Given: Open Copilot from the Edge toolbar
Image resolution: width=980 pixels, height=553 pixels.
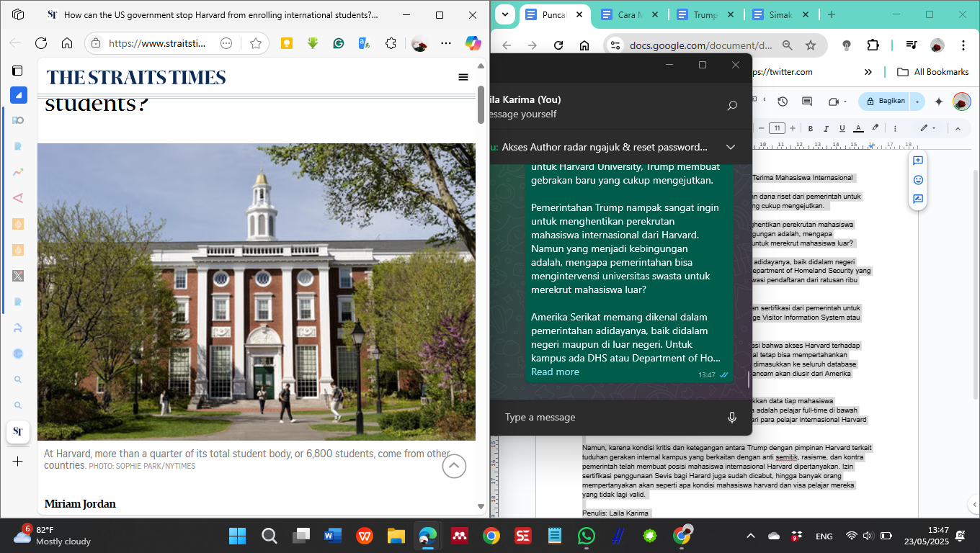Looking at the screenshot, I should click(473, 43).
